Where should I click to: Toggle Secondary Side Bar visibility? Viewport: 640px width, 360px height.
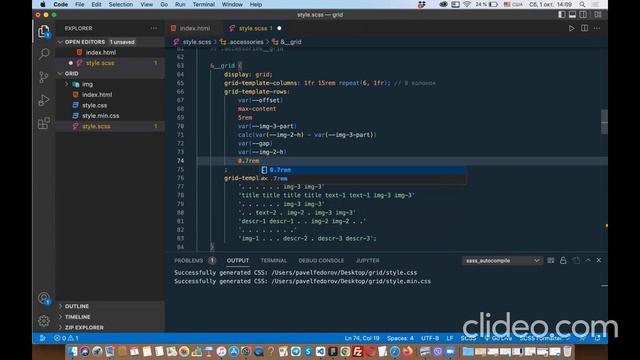[583, 15]
